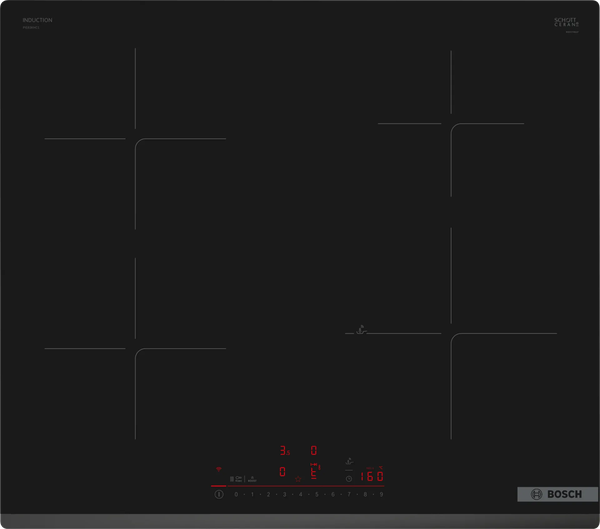Tap the timer clock icon
600x529 pixels.
coord(349,478)
